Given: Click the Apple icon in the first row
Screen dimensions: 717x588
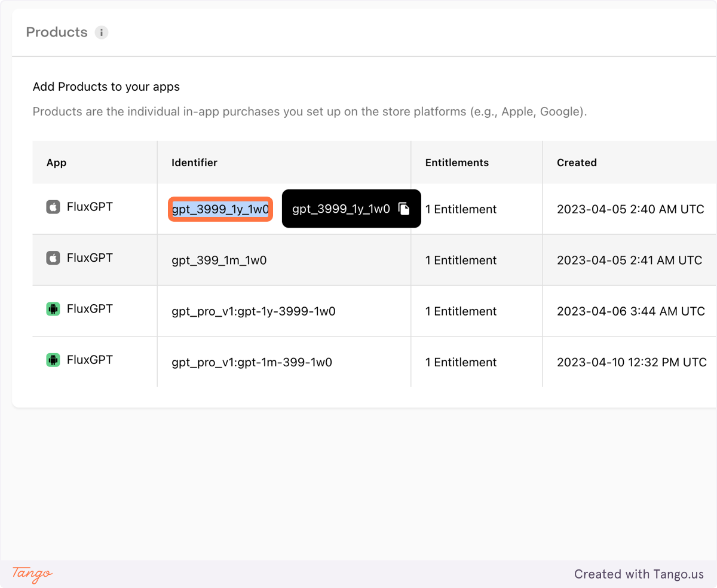Looking at the screenshot, I should click(x=53, y=207).
